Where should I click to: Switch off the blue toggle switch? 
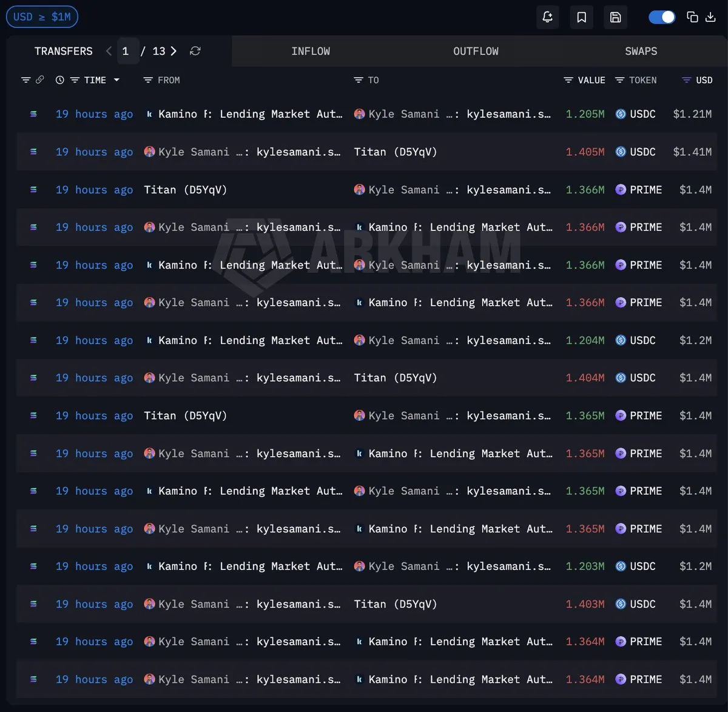pos(661,17)
